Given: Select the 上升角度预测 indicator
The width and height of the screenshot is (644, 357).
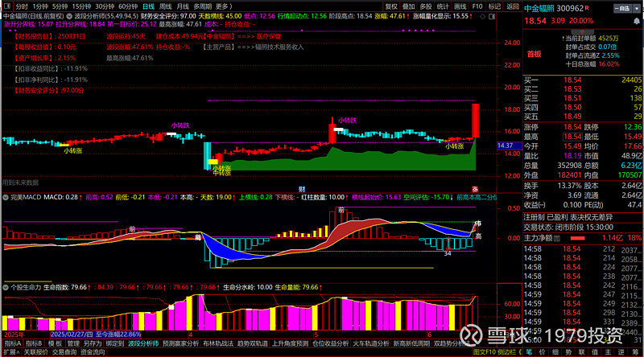Looking at the screenshot, I should click(290, 344).
